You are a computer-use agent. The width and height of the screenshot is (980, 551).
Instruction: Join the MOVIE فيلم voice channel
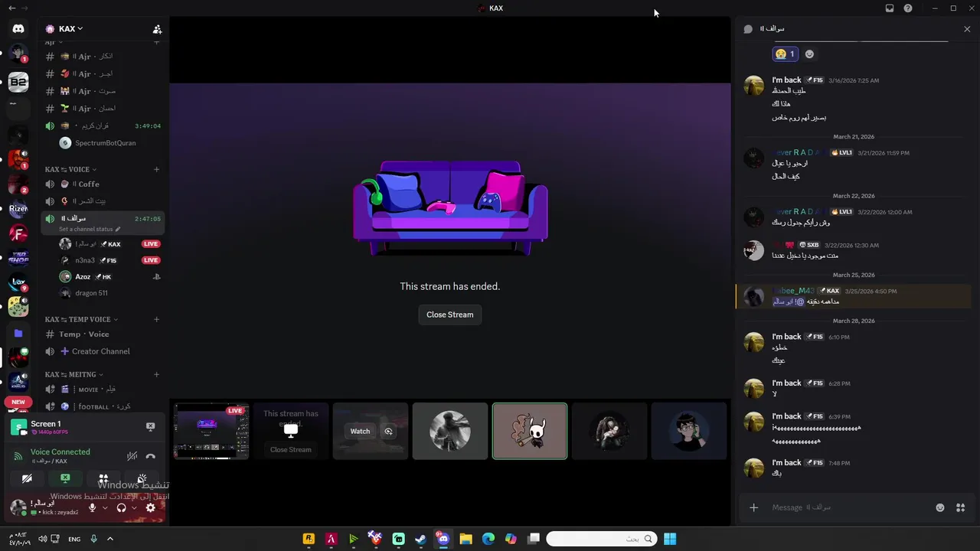(x=103, y=390)
